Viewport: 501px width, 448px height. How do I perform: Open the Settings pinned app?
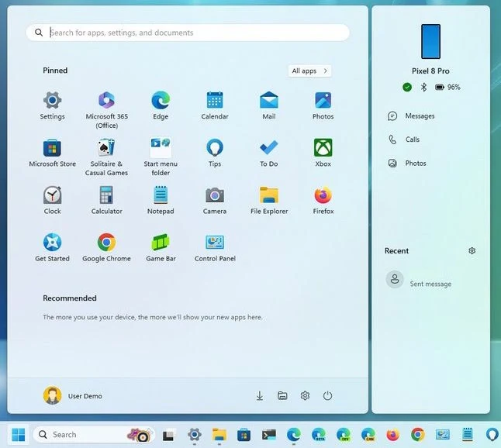click(x=53, y=105)
